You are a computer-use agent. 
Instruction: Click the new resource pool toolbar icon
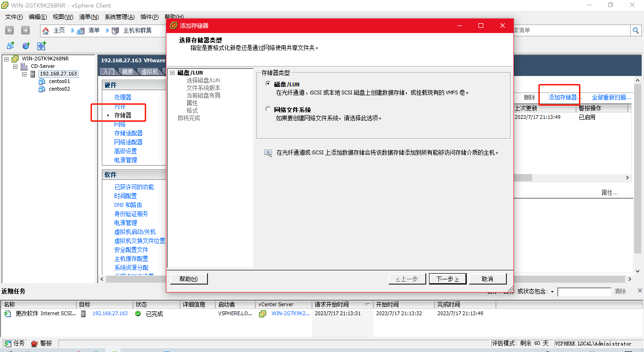26,46
